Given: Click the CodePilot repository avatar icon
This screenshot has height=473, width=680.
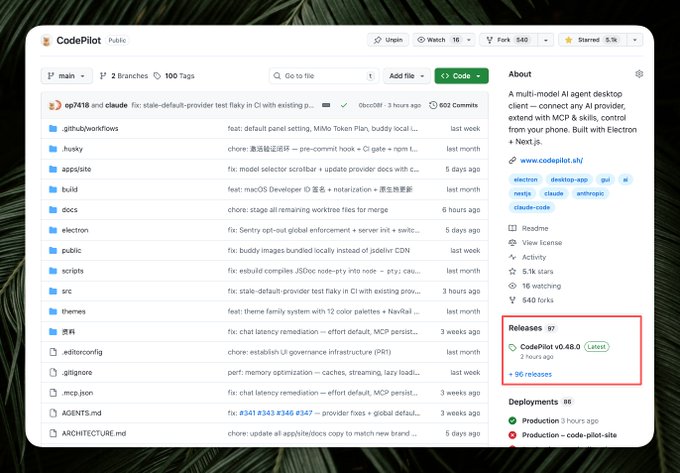Looking at the screenshot, I should click(x=46, y=40).
